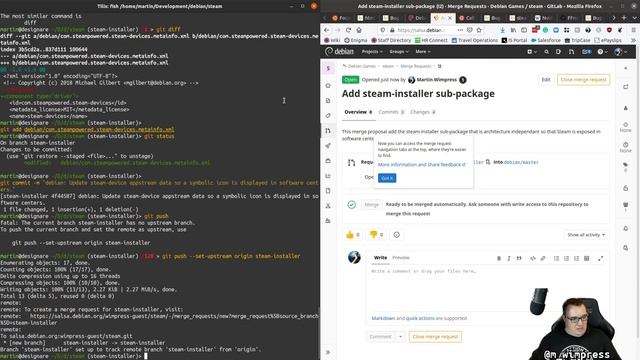The image size is (640, 360).
Task: Insert a quote using the editor toolbar
Action: [519, 258]
